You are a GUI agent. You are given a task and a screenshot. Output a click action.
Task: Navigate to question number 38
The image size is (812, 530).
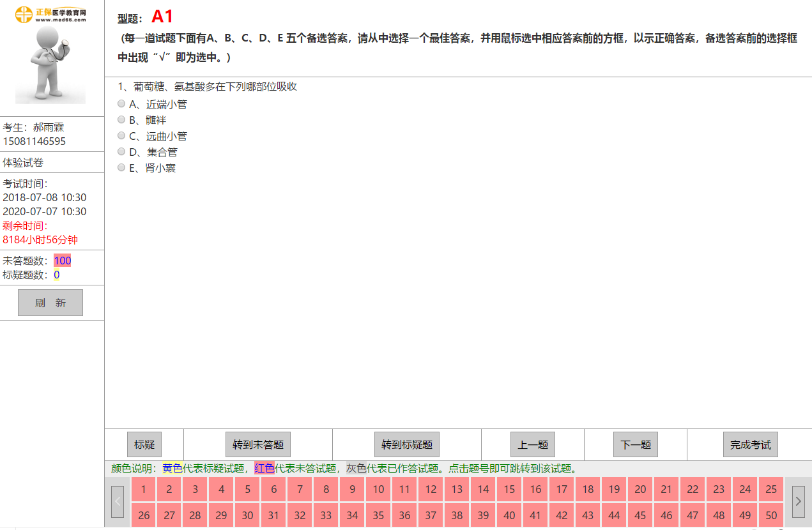tap(457, 515)
